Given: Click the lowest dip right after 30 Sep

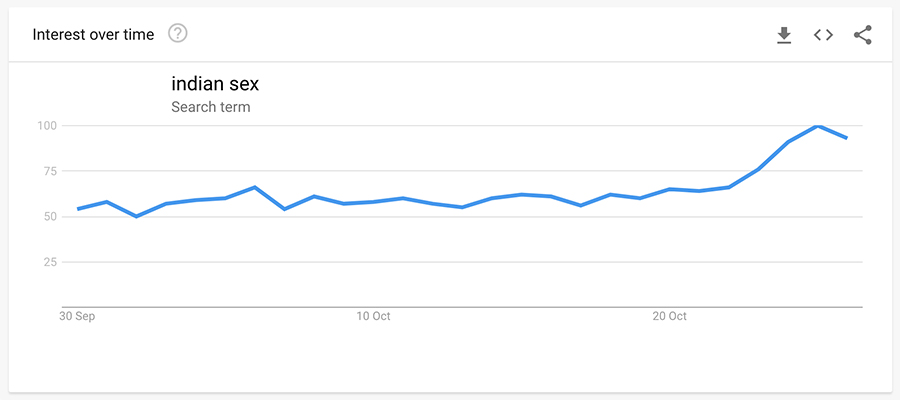Looking at the screenshot, I should 137,216.
